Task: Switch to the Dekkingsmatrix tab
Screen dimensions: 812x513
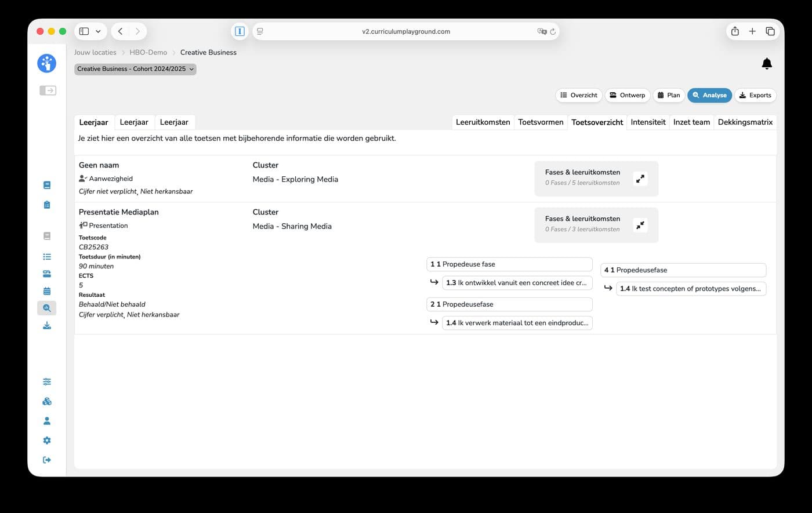Action: click(745, 122)
